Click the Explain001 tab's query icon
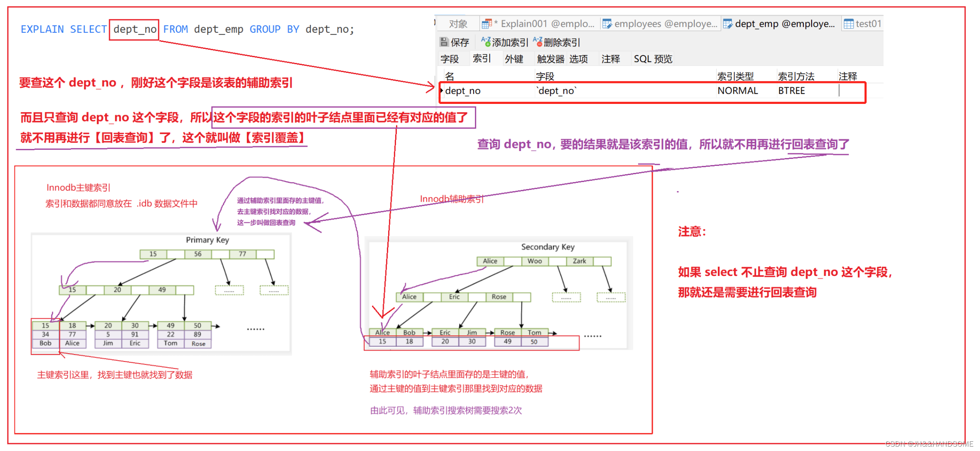 click(x=487, y=24)
